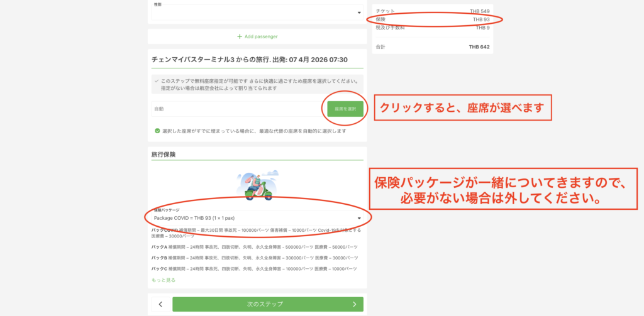644x316 pixels.
Task: Click the チェンマイバスターミナル3 trip heading
Action: [x=249, y=59]
